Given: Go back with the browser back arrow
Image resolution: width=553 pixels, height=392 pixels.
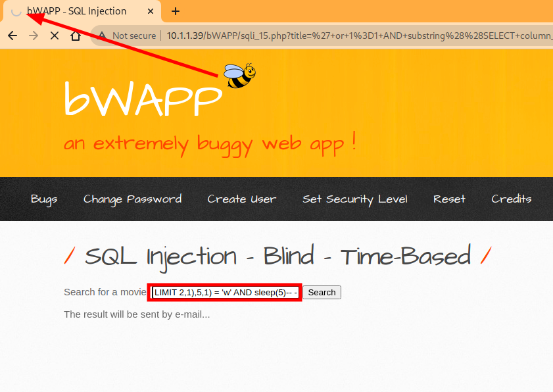Looking at the screenshot, I should click(12, 36).
